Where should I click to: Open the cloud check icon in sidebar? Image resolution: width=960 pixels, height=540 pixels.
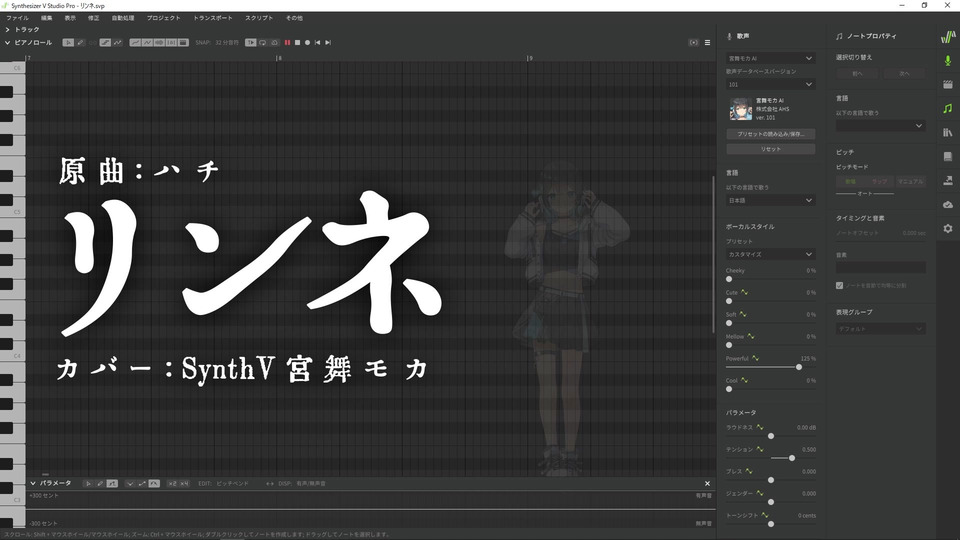tap(948, 204)
